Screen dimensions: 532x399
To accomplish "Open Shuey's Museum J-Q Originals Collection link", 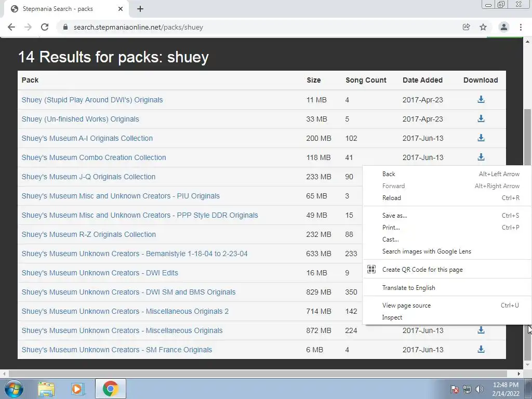I will pyautogui.click(x=88, y=177).
